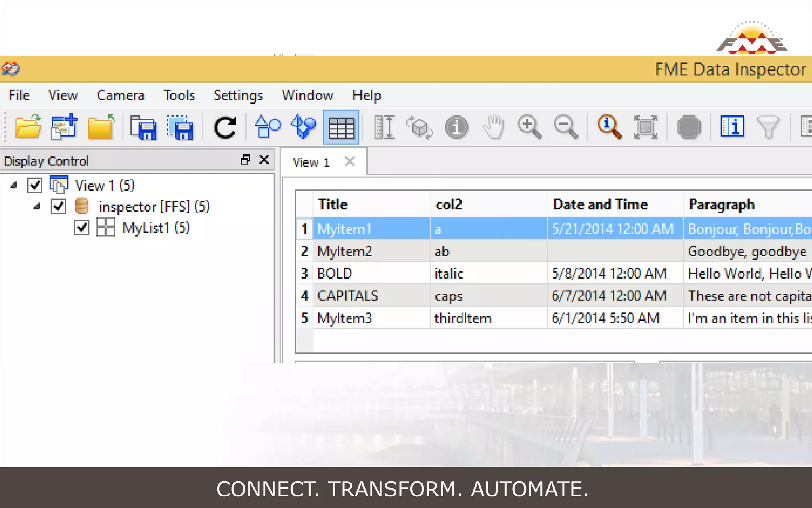
Task: Click the Zoom to Selected magnifier icon
Action: click(x=609, y=127)
